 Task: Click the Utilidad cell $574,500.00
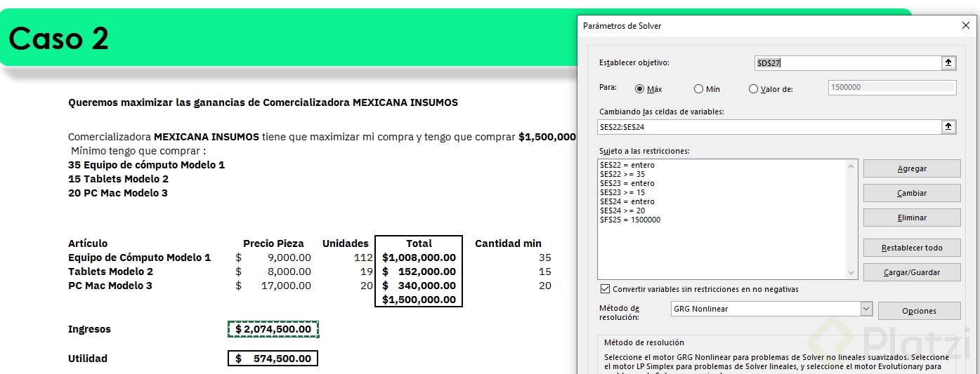coord(273,359)
